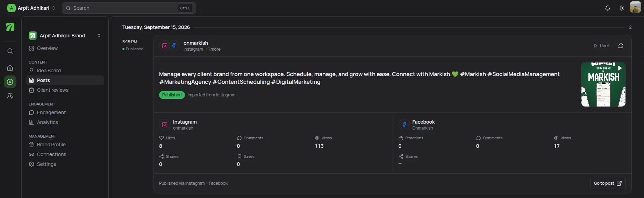Screen dimensions: 644x198
Task: Click the Instagram Views eye icon
Action: [x=317, y=138]
